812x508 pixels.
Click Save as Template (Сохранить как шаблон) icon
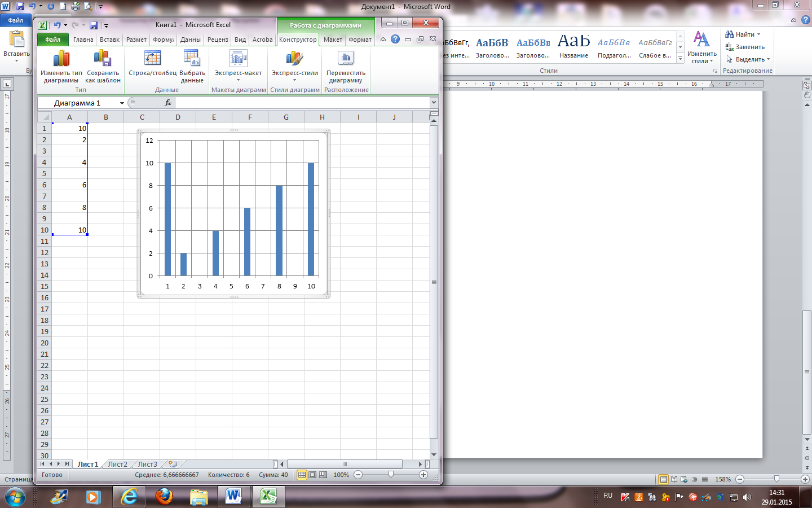(x=103, y=59)
